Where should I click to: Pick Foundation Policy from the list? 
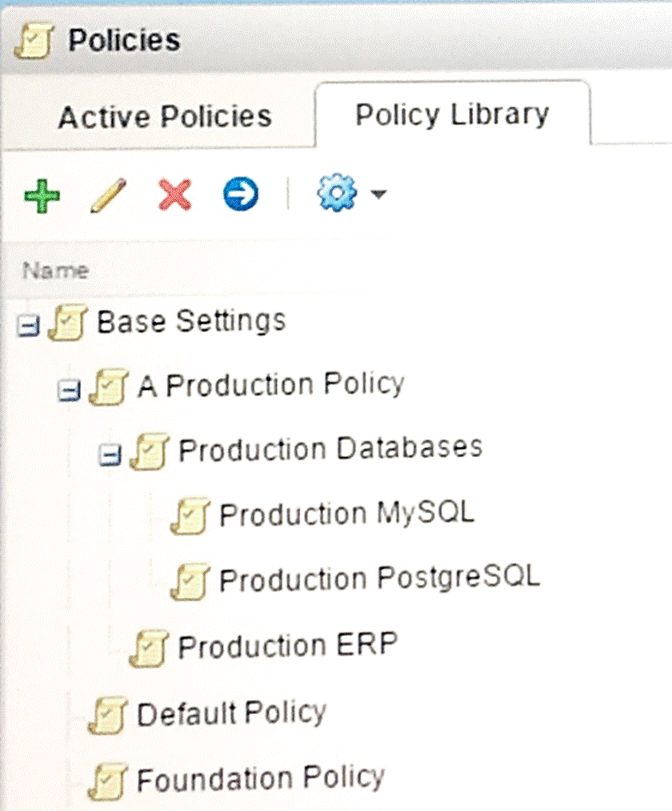(x=260, y=777)
